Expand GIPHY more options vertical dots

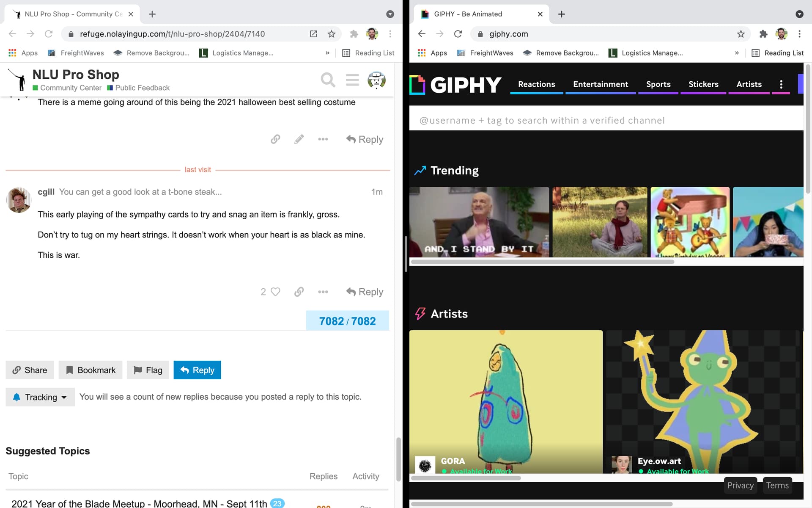coord(781,84)
